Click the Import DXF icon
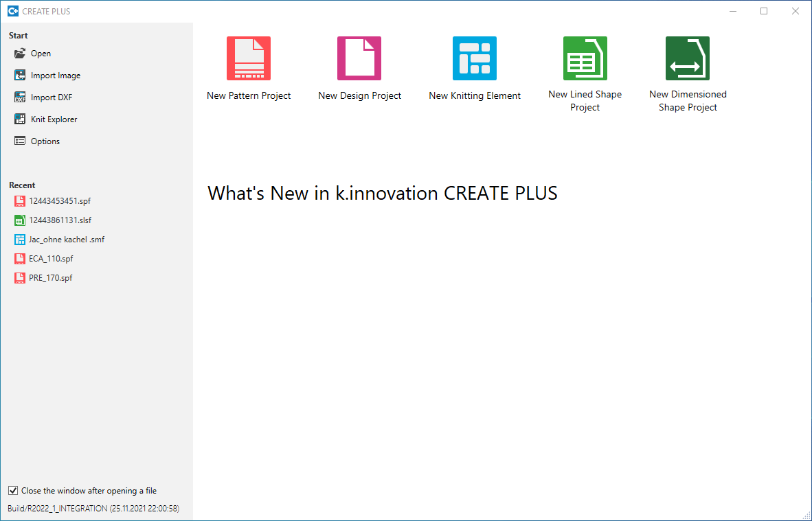812x521 pixels. tap(20, 97)
